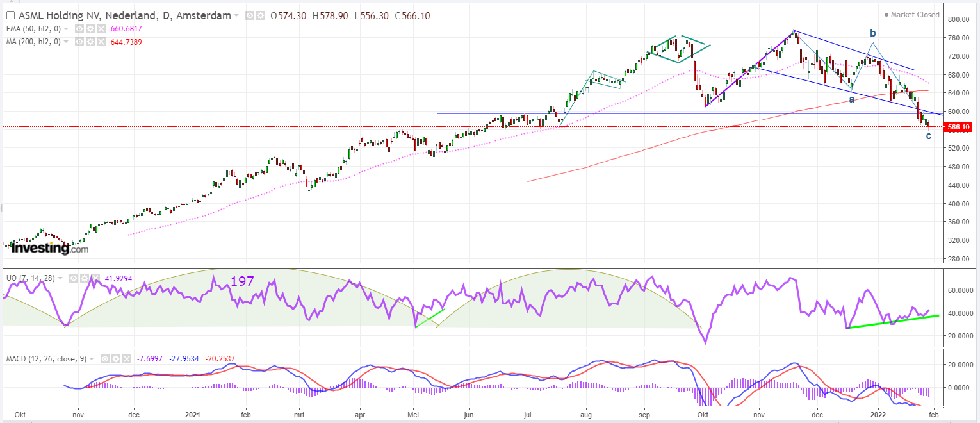Click the ASML Holding NV chart title
This screenshot has width=980, height=423.
[x=124, y=15]
